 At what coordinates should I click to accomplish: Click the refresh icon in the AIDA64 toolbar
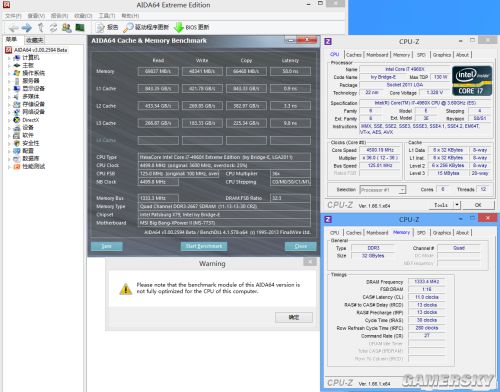[x=53, y=28]
